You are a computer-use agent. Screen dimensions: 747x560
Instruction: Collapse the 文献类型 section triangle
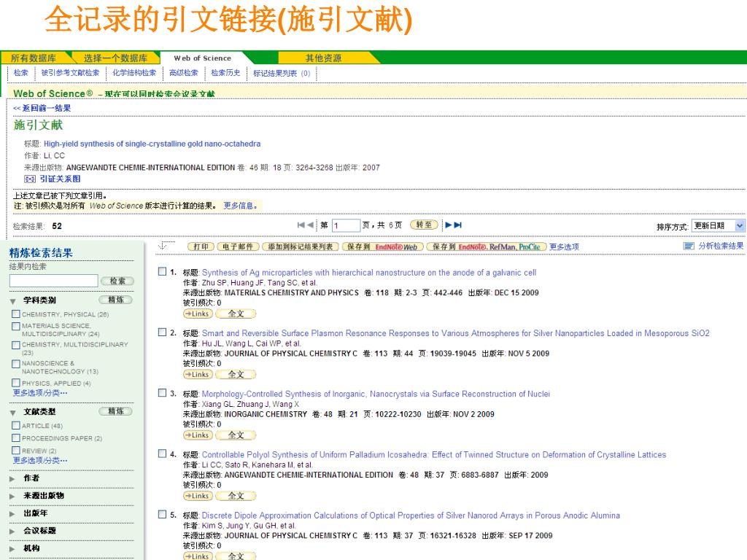(x=13, y=413)
